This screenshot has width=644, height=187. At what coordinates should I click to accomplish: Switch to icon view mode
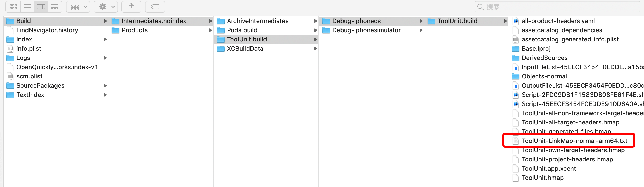(13, 7)
